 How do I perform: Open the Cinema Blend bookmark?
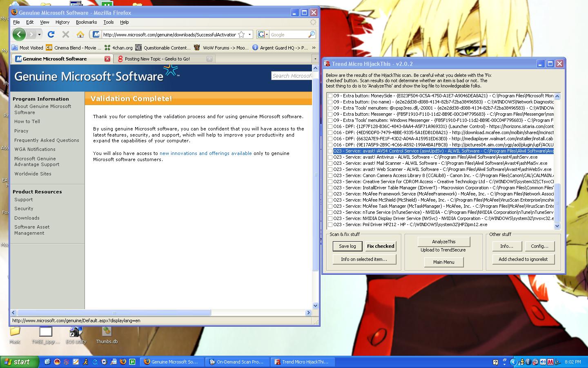[73, 47]
